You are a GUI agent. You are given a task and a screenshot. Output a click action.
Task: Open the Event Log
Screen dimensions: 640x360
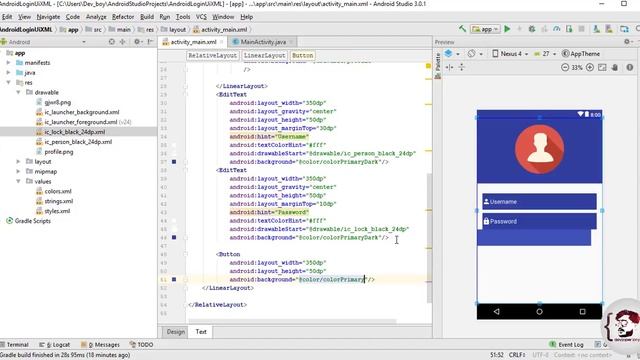pyautogui.click(x=567, y=344)
